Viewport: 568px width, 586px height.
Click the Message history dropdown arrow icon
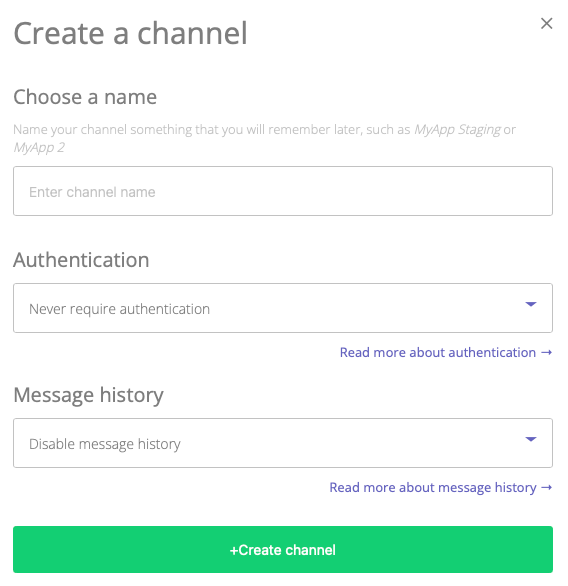pos(531,439)
